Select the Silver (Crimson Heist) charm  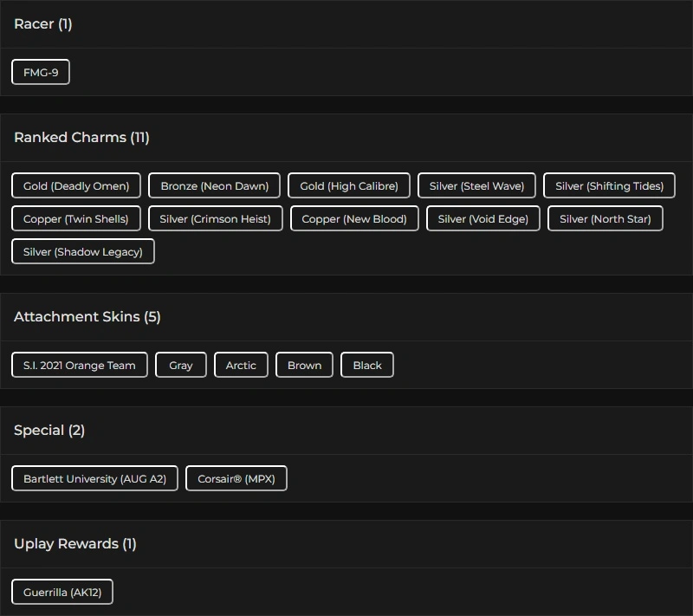[x=216, y=219]
